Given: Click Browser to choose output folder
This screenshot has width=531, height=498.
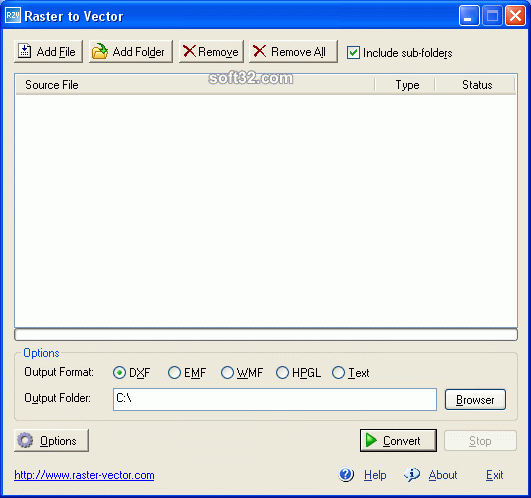Looking at the screenshot, I should [x=475, y=400].
